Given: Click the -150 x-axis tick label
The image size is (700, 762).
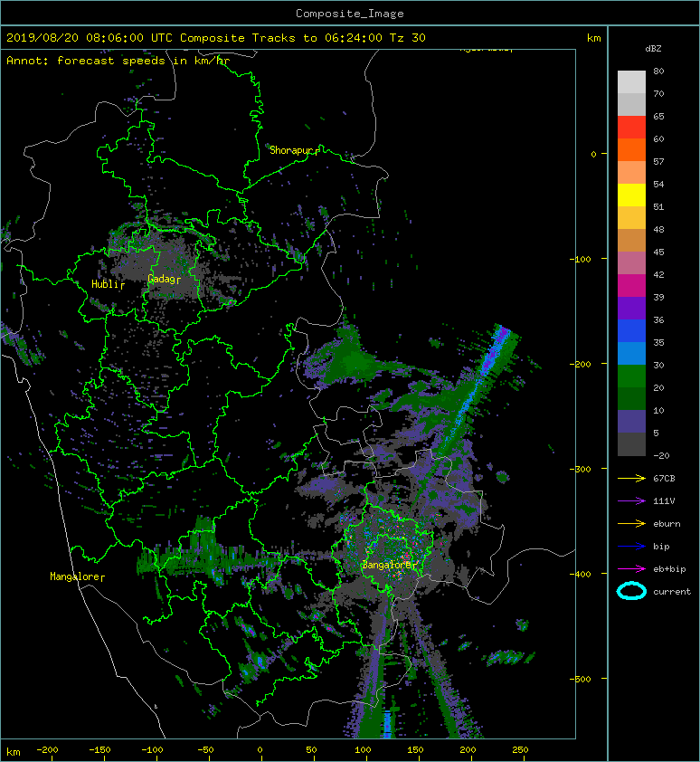Looking at the screenshot, I should coord(100,750).
